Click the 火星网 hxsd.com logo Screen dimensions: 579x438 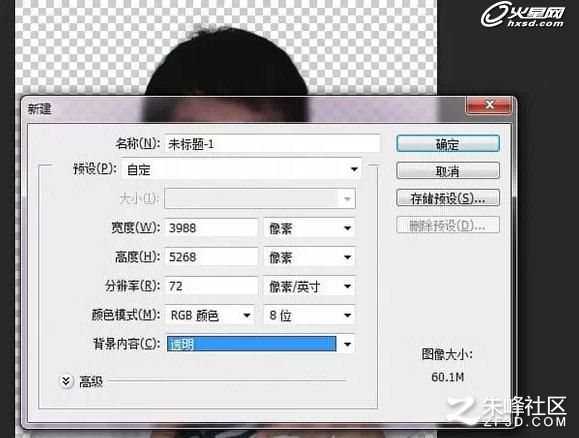pyautogui.click(x=523, y=15)
